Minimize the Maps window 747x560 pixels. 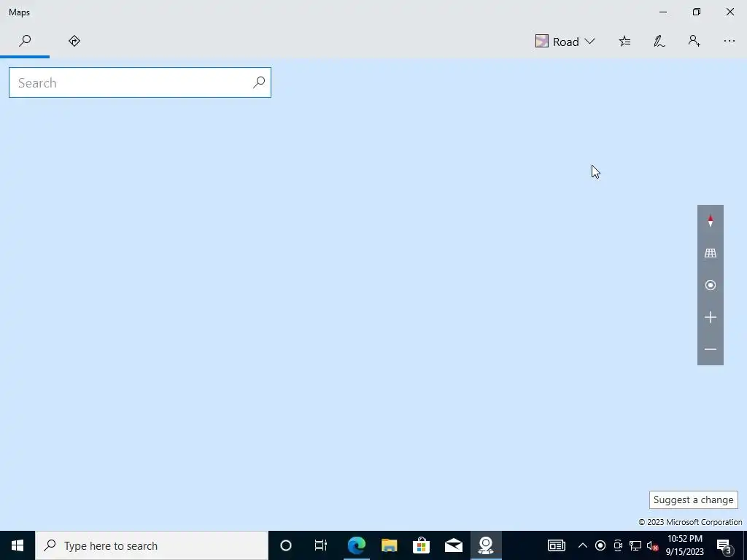point(663,12)
